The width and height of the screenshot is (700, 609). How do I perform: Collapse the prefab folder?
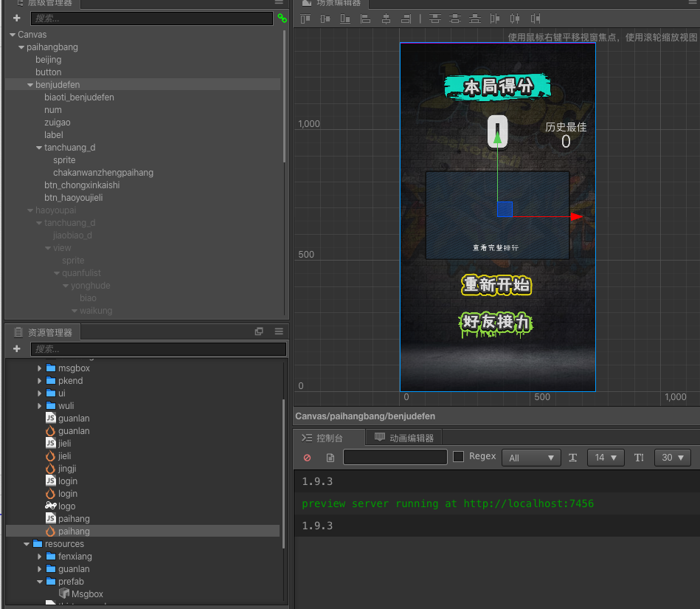click(40, 581)
